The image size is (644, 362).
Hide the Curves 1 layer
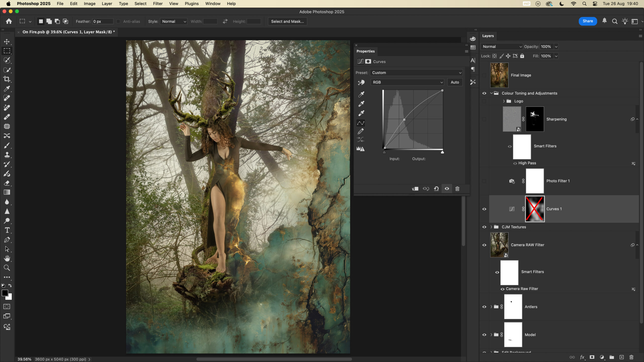[484, 209]
